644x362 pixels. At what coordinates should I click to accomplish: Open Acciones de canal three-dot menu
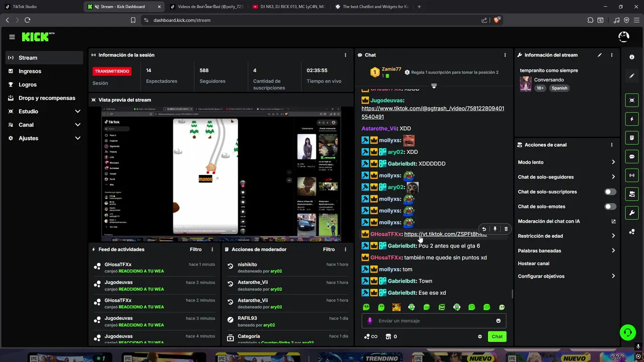[612, 145]
